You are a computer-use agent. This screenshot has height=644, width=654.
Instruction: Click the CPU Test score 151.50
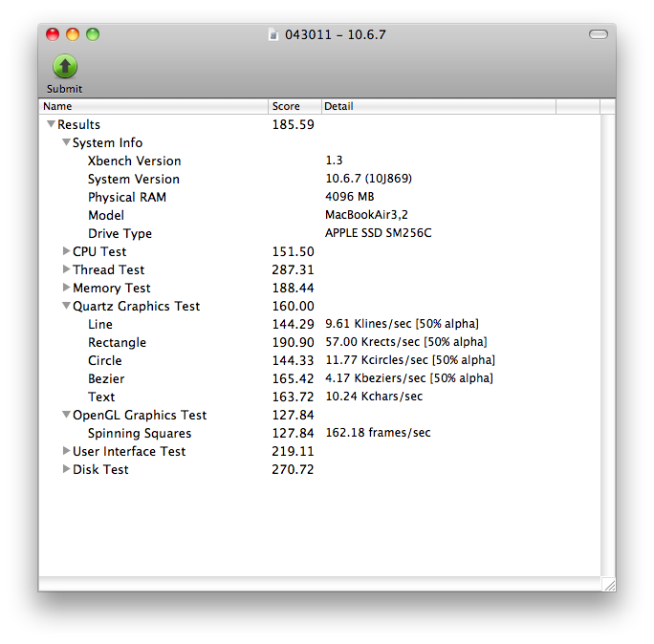point(294,251)
